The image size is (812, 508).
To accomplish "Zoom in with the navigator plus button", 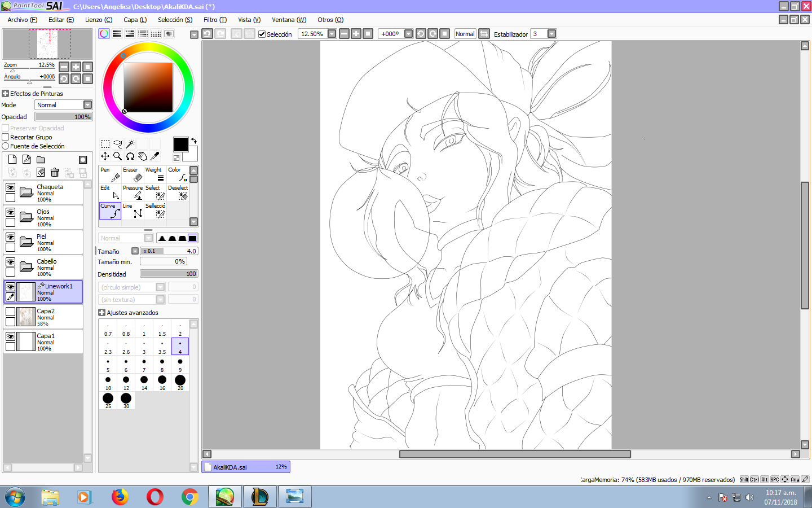I will (x=76, y=67).
